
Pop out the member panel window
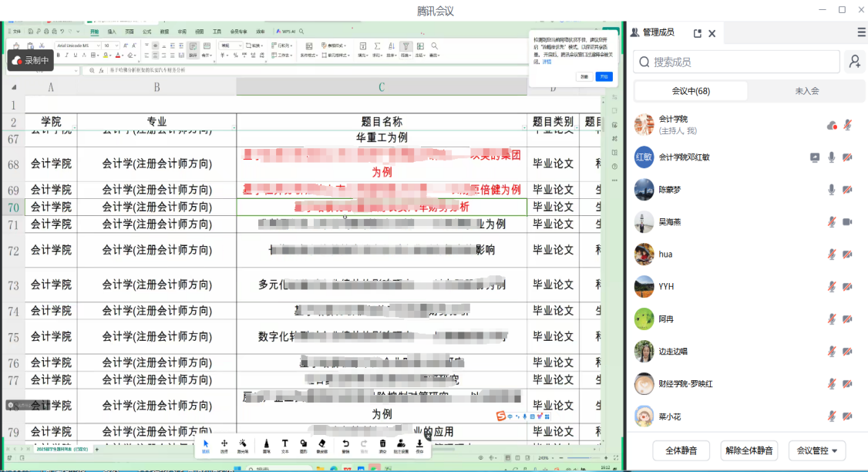(x=698, y=33)
